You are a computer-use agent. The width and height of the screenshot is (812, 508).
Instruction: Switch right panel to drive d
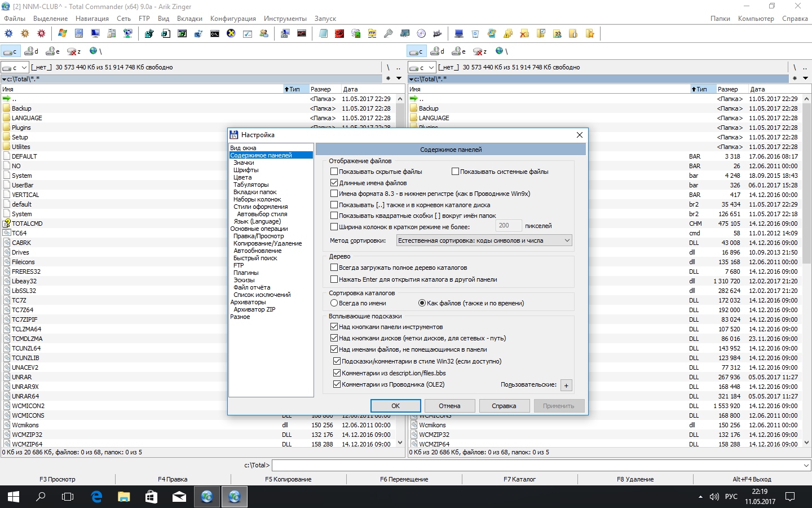coord(438,51)
